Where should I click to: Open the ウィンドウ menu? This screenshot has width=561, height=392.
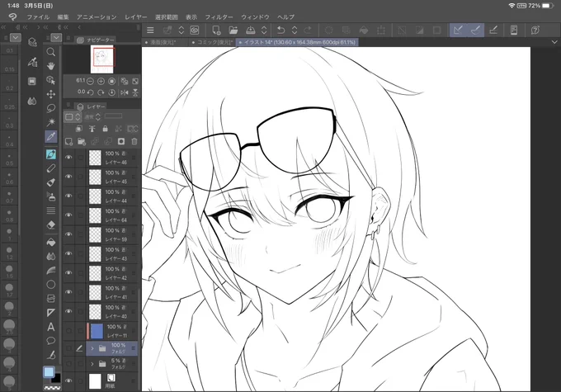[255, 17]
